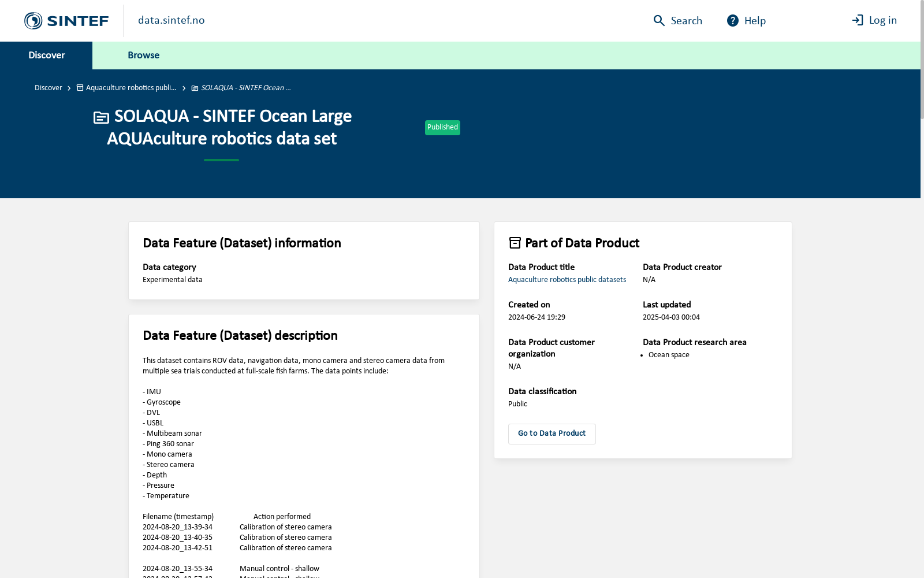Click the Ping 360 sonar list line
924x578 pixels.
(168, 444)
